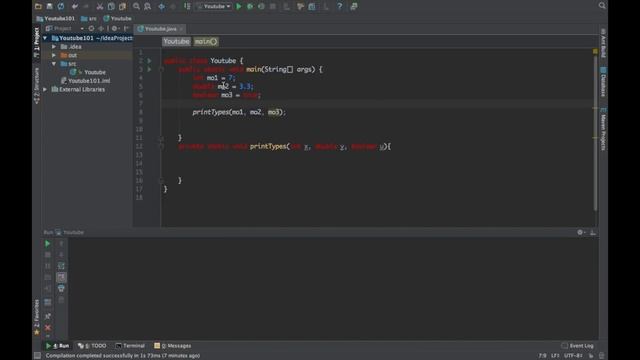Image resolution: width=640 pixels, height=360 pixels.
Task: Open the Youtube run configuration dropdown
Action: click(x=213, y=6)
